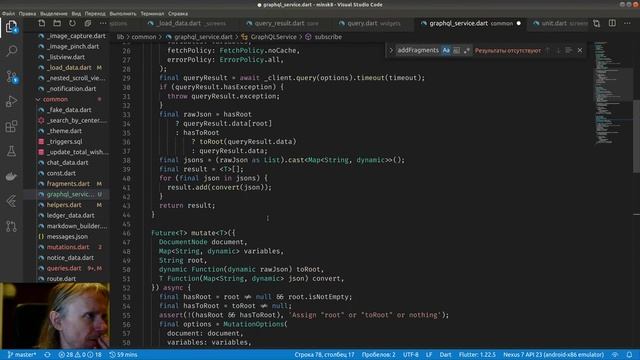640x360 pixels.
Task: Open messages.json in explorer
Action: pyautogui.click(x=67, y=236)
